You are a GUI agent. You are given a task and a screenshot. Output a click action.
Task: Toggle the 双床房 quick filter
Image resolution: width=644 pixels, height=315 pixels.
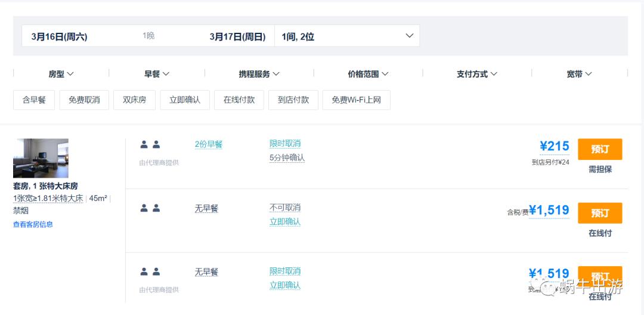click(134, 100)
